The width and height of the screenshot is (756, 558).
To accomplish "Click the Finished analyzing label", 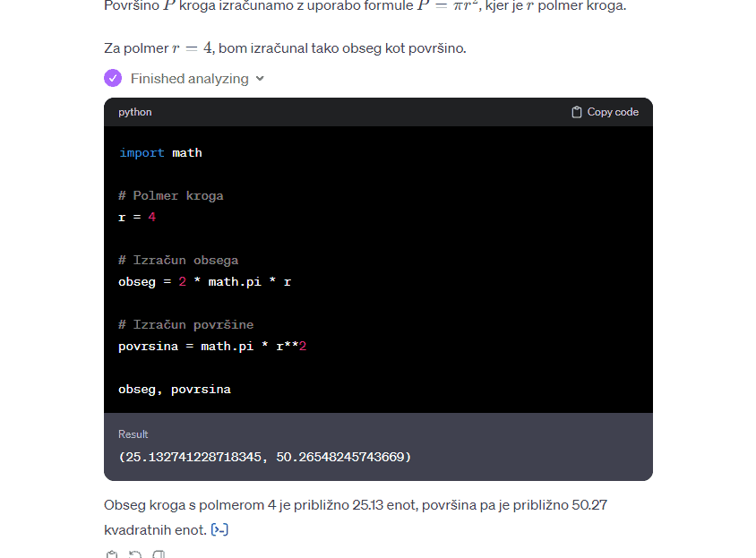I will [x=189, y=79].
